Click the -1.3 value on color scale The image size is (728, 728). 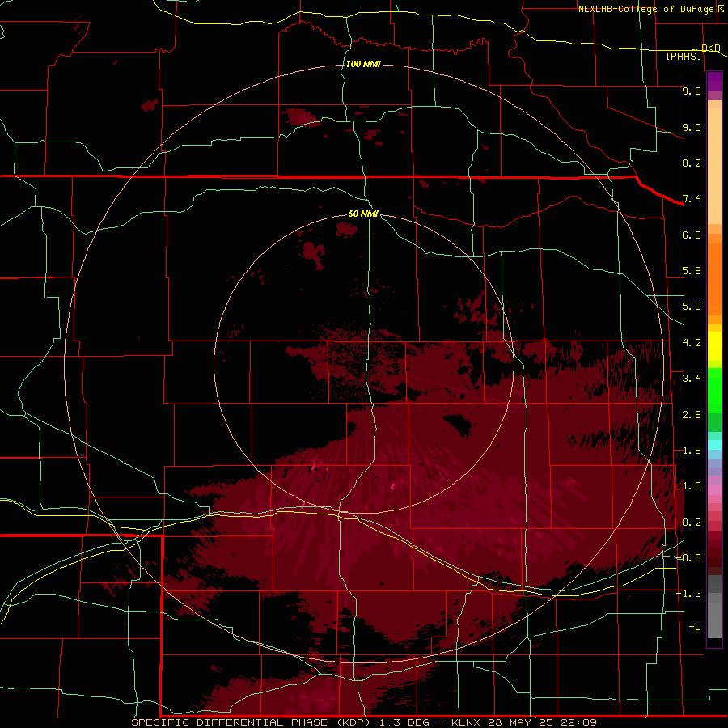pos(689,594)
